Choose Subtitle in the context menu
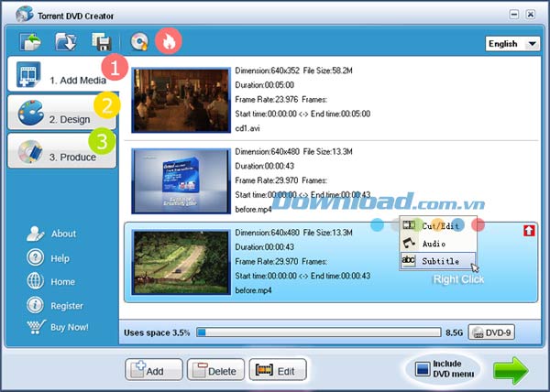550x392 pixels. click(438, 261)
